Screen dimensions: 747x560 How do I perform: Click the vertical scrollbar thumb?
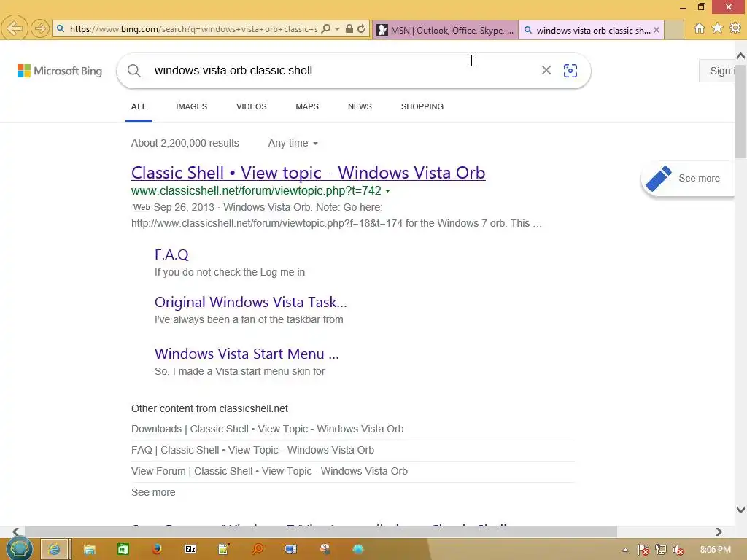(741, 111)
